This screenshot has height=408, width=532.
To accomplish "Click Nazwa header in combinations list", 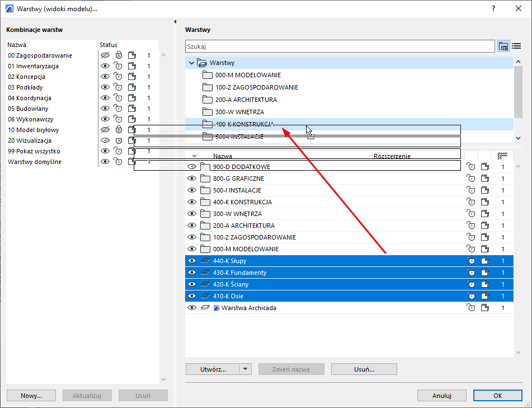I will pos(17,44).
